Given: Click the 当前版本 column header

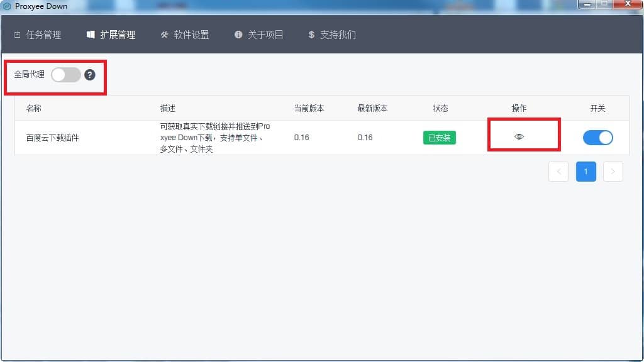Looking at the screenshot, I should coord(309,108).
